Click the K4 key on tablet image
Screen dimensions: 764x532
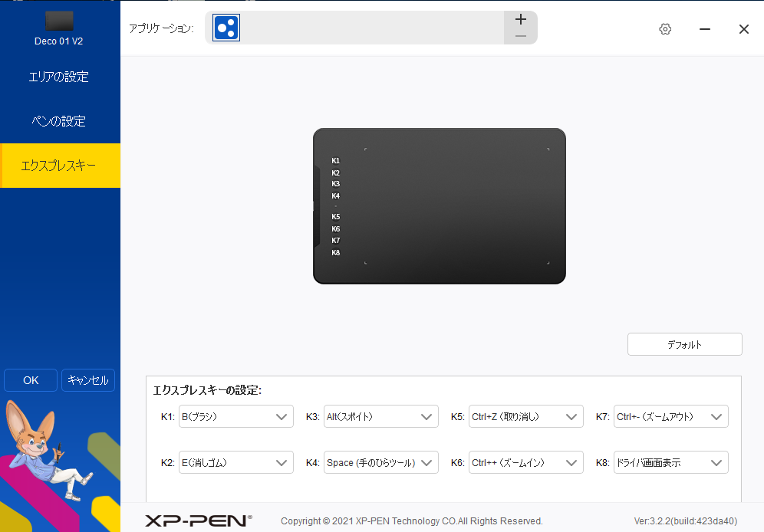[336, 196]
